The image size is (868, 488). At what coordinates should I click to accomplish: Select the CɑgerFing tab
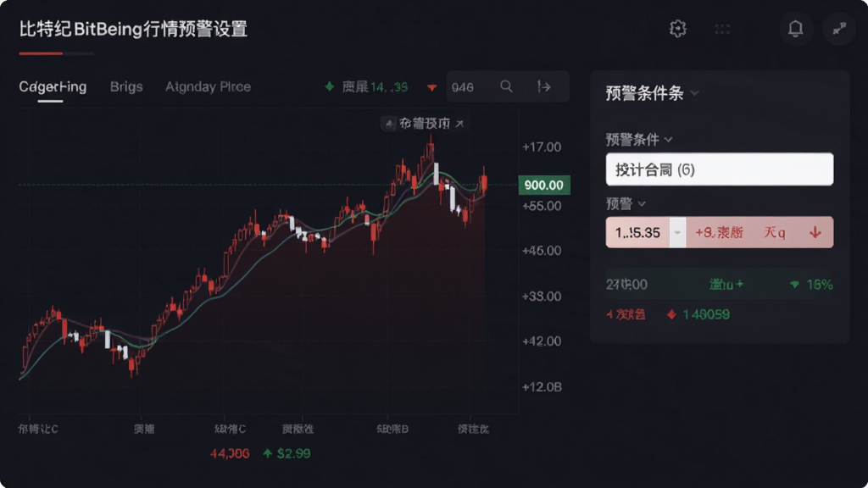[x=53, y=87]
